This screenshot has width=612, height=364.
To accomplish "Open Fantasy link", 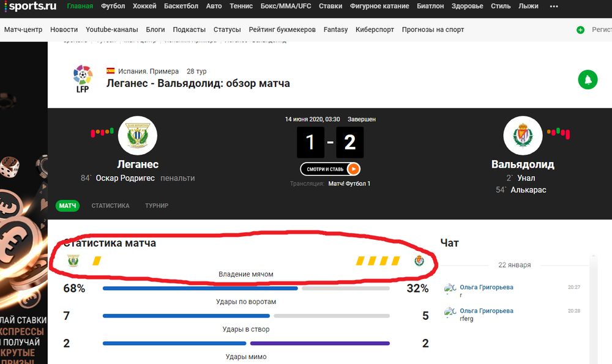I will point(335,29).
